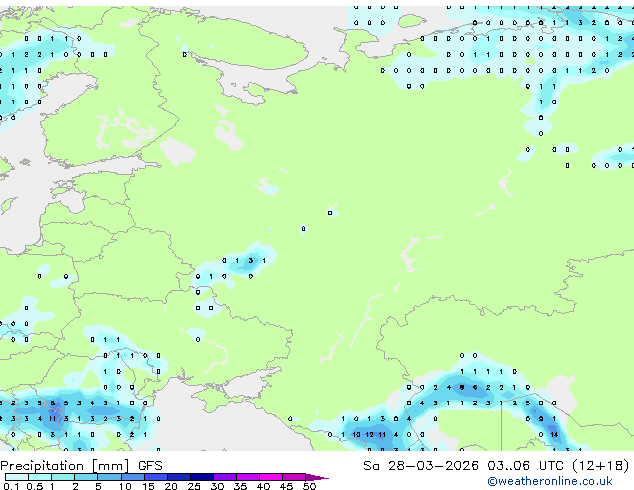Click the weatheronline.co.uk copyright link
The width and height of the screenshot is (634, 490).
coord(550,481)
